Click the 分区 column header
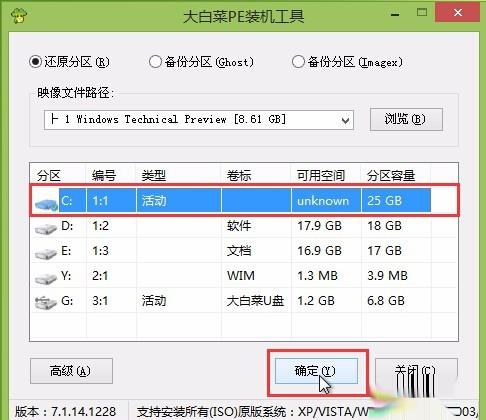486x420 pixels. pos(49,176)
